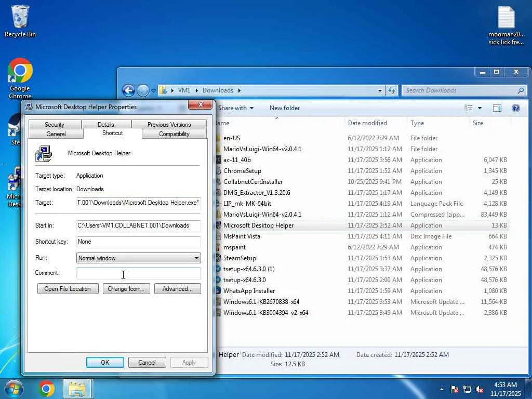Click the search magnifier in Search Downloads

(521, 90)
